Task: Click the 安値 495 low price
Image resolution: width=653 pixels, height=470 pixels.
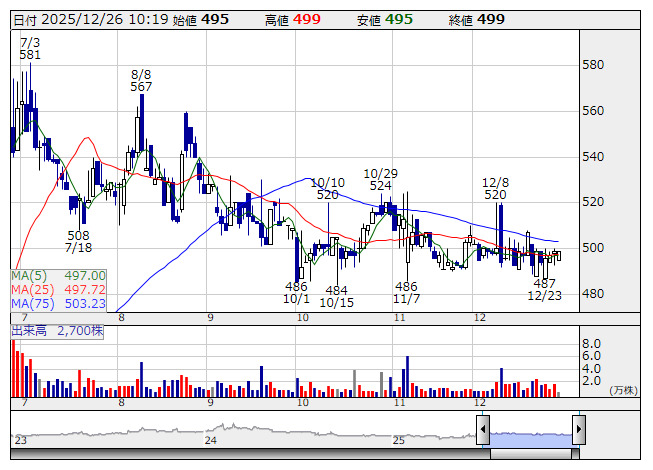Action: click(x=385, y=20)
